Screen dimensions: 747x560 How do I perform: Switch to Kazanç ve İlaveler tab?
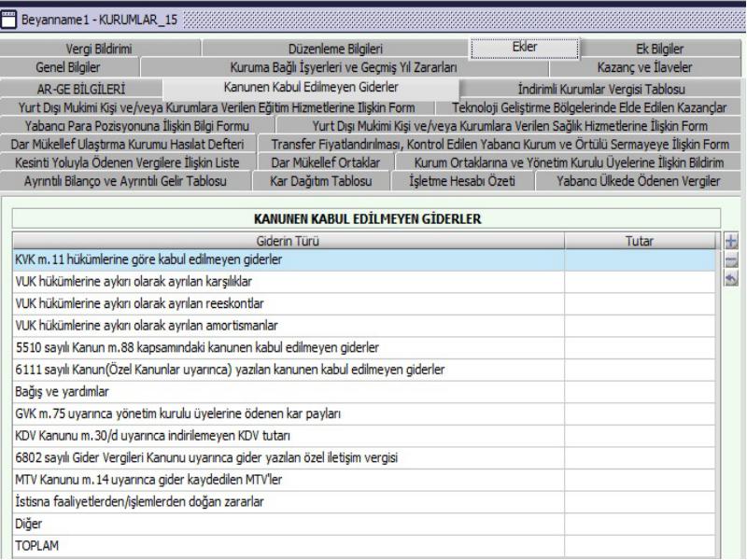click(644, 67)
